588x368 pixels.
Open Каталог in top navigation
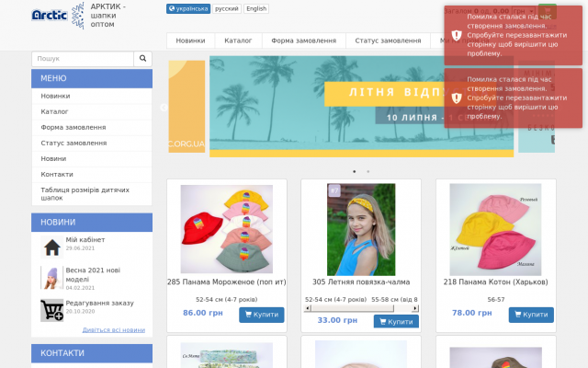click(238, 40)
